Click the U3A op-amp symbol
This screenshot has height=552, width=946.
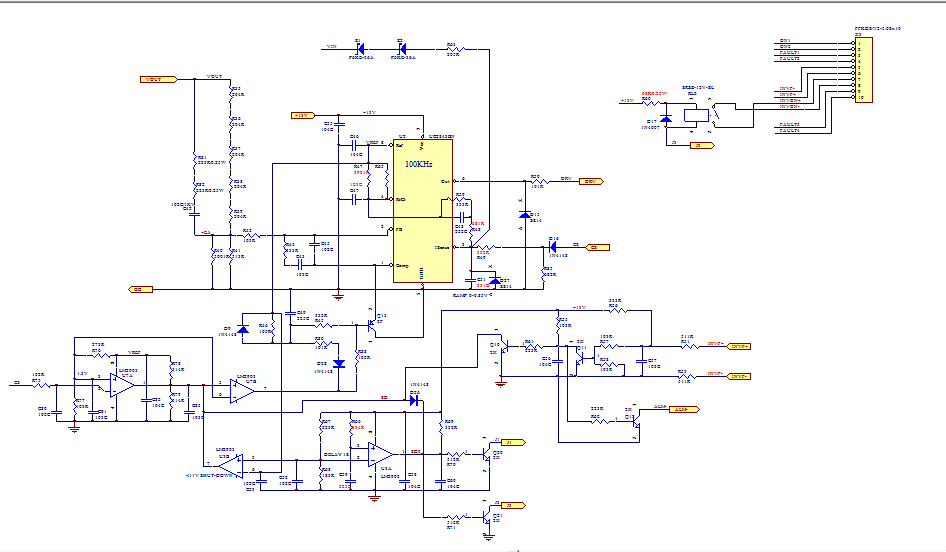coord(381,454)
